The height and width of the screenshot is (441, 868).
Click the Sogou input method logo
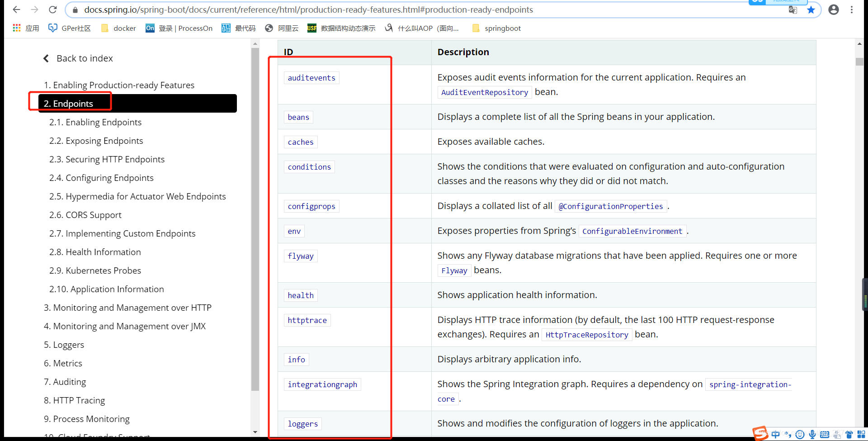(x=760, y=433)
